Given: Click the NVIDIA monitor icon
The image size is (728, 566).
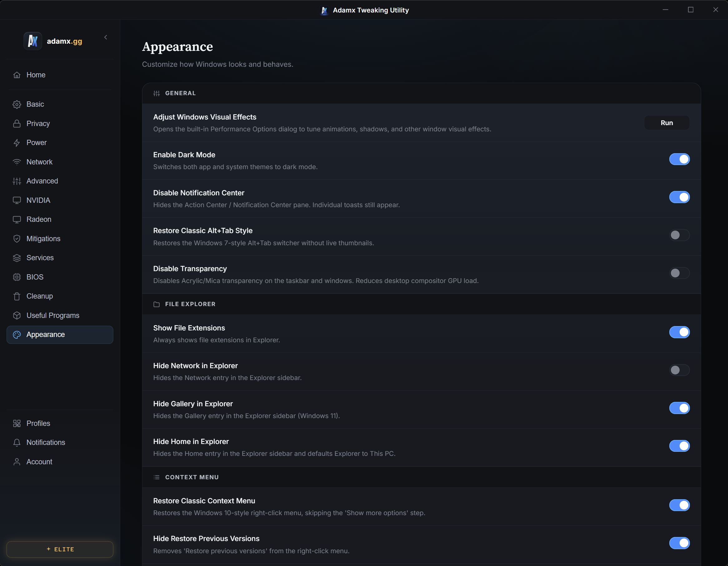Looking at the screenshot, I should [17, 200].
